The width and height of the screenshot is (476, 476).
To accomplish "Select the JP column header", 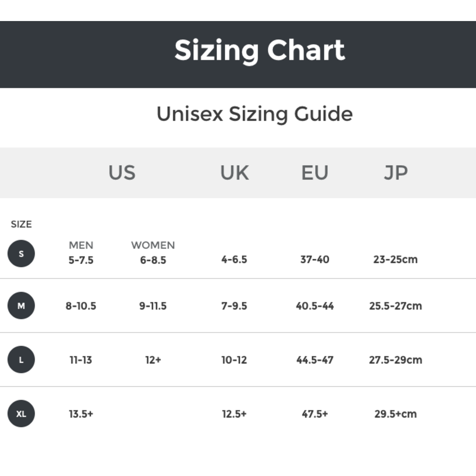I will [x=396, y=173].
